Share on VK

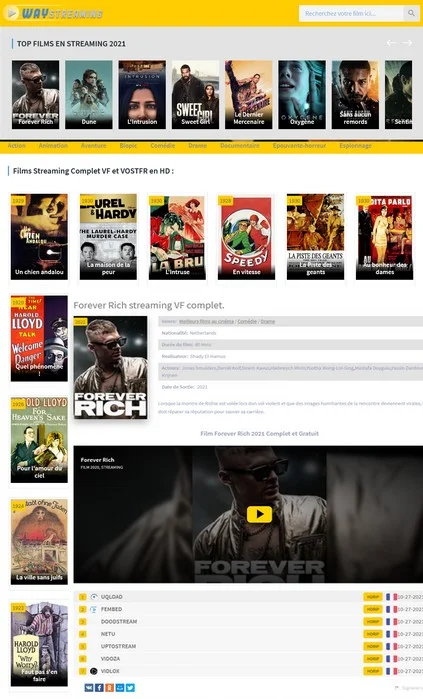point(89,688)
